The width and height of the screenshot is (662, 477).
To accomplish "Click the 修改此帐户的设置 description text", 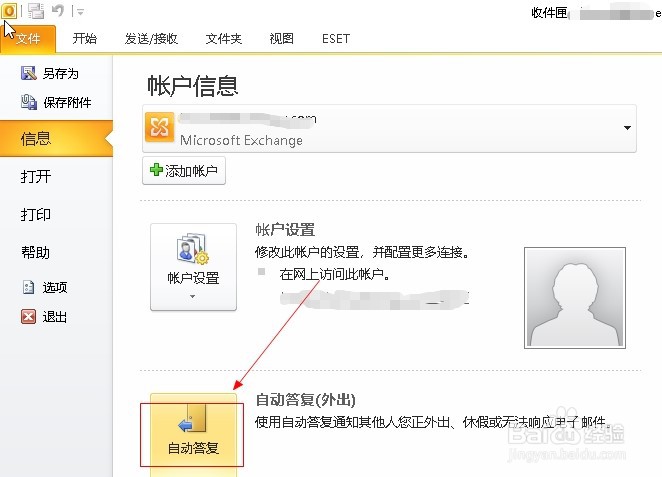I will [362, 252].
